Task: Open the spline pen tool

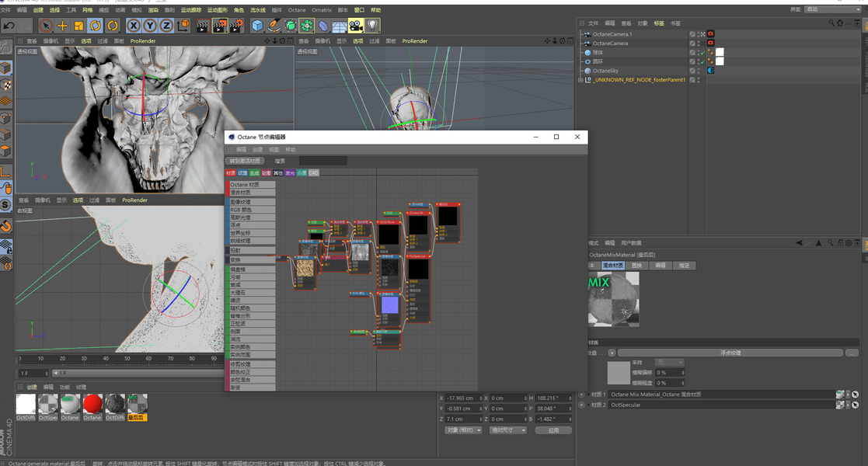Action: [x=274, y=26]
